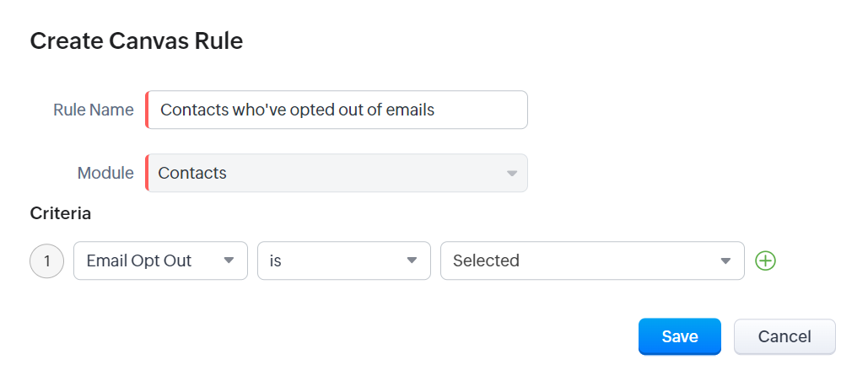Click the "Selected" text in the value box

(486, 261)
